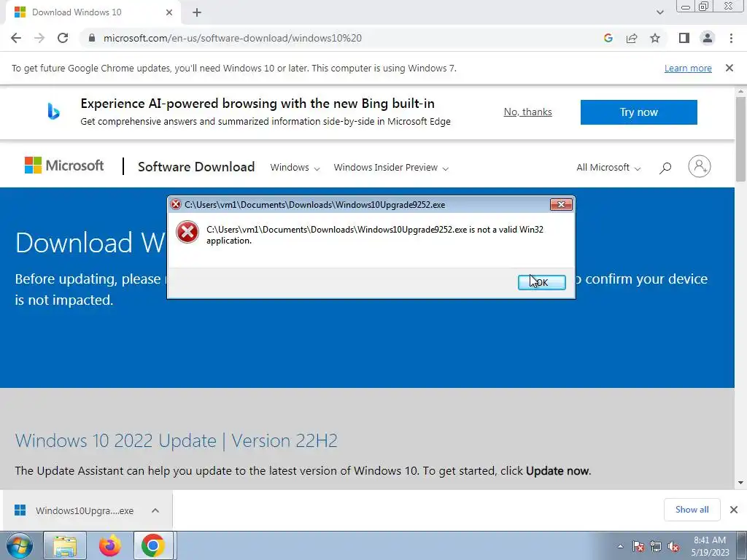
Task: Open the Chrome three-dot menu
Action: tap(731, 38)
